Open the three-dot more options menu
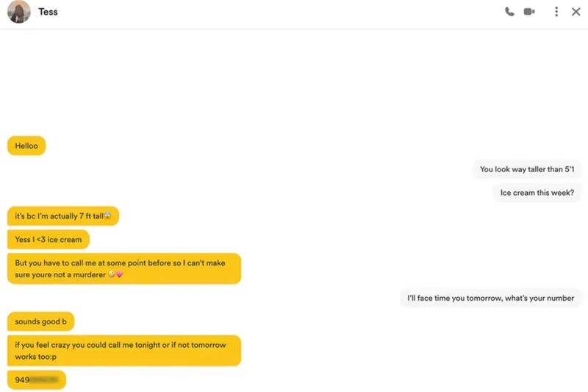 [x=556, y=12]
